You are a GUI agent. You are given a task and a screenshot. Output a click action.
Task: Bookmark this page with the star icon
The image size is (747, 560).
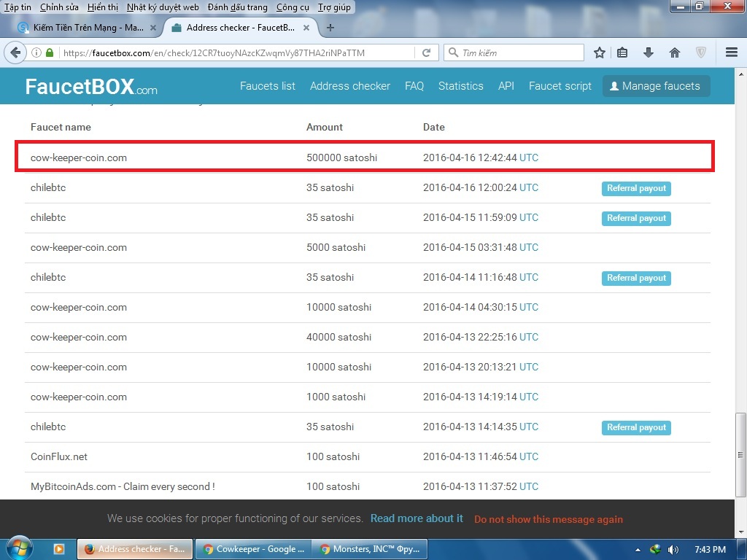coord(600,52)
